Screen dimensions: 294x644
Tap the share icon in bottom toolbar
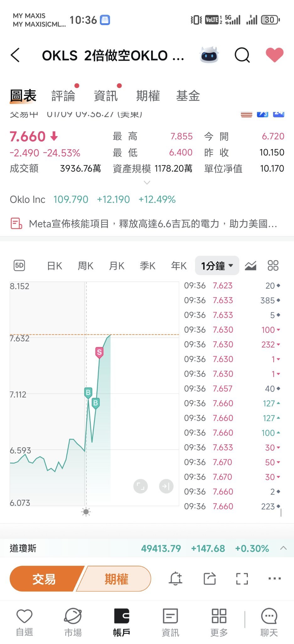[210, 579]
